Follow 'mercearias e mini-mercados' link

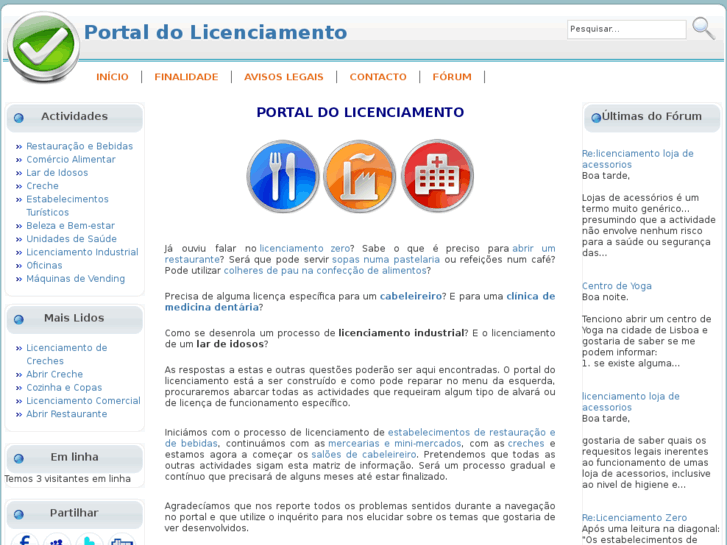pyautogui.click(x=395, y=444)
